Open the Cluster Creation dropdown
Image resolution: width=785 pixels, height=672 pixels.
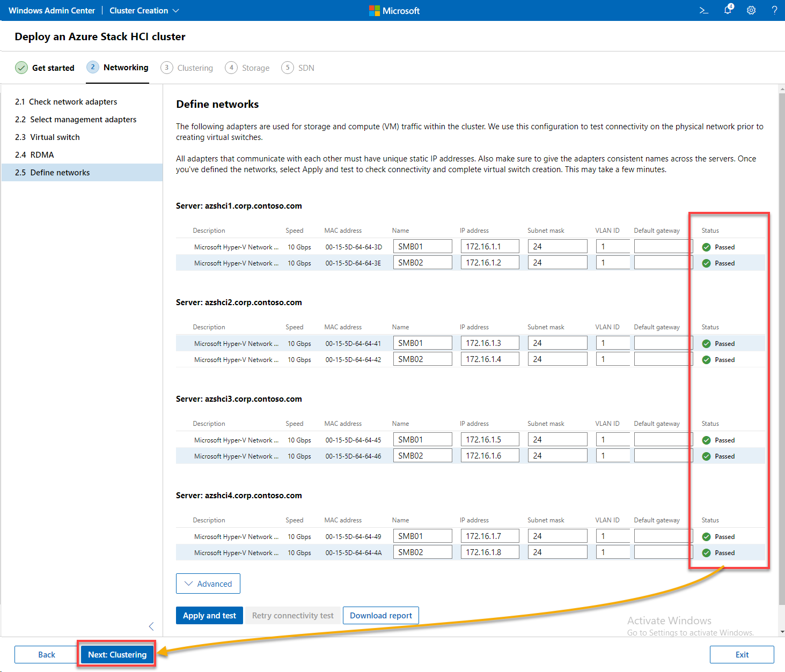[144, 11]
